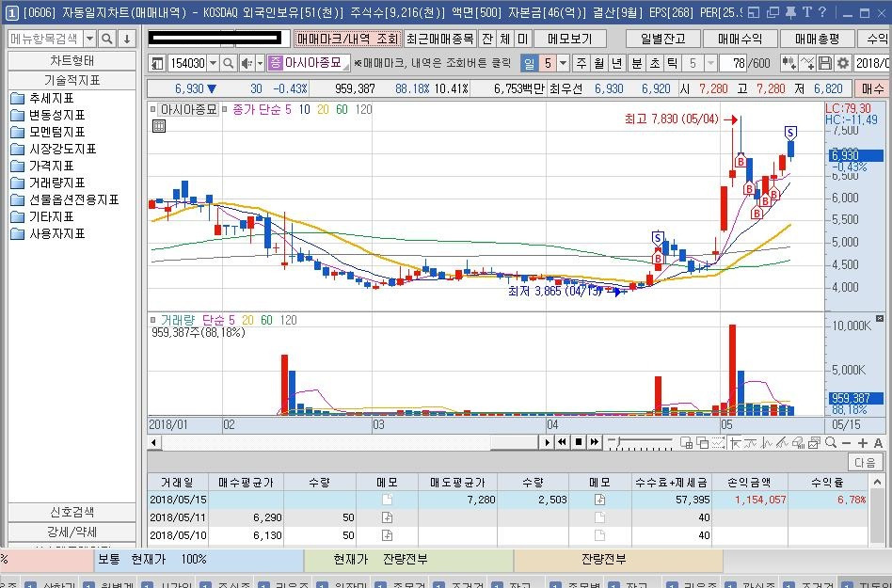The image size is (892, 588).
Task: Expand the 추세지표 folder
Action: [x=42, y=98]
